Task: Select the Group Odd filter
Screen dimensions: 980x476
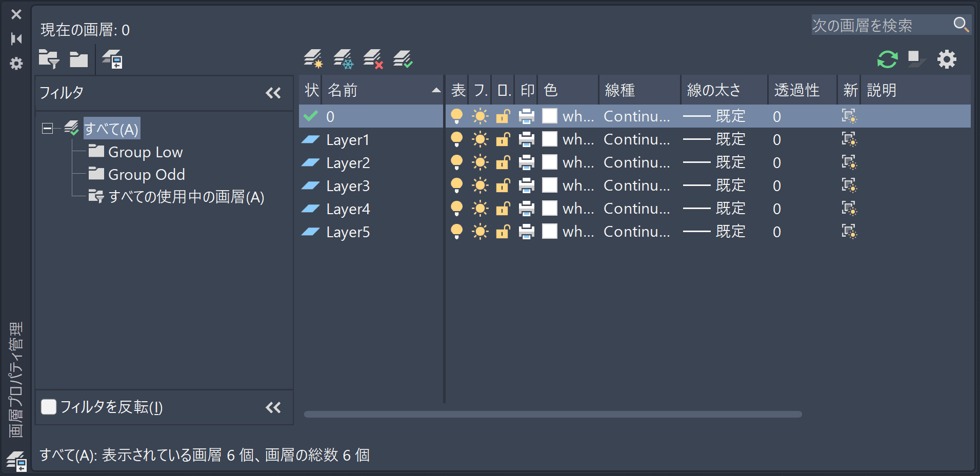Action: pos(146,175)
